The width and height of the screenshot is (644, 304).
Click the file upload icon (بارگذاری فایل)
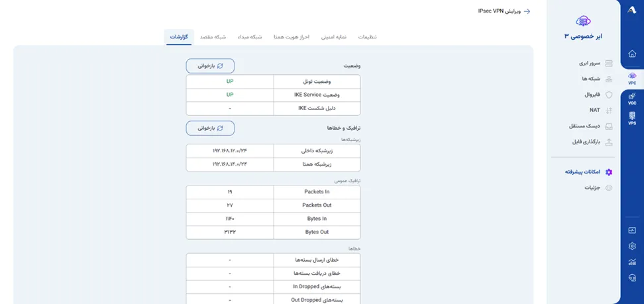(609, 142)
